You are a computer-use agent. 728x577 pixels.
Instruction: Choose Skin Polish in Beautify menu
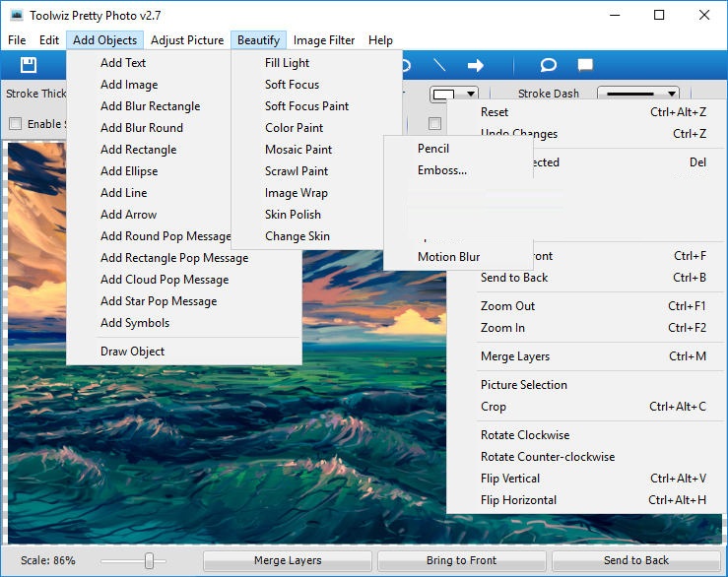[x=293, y=215]
